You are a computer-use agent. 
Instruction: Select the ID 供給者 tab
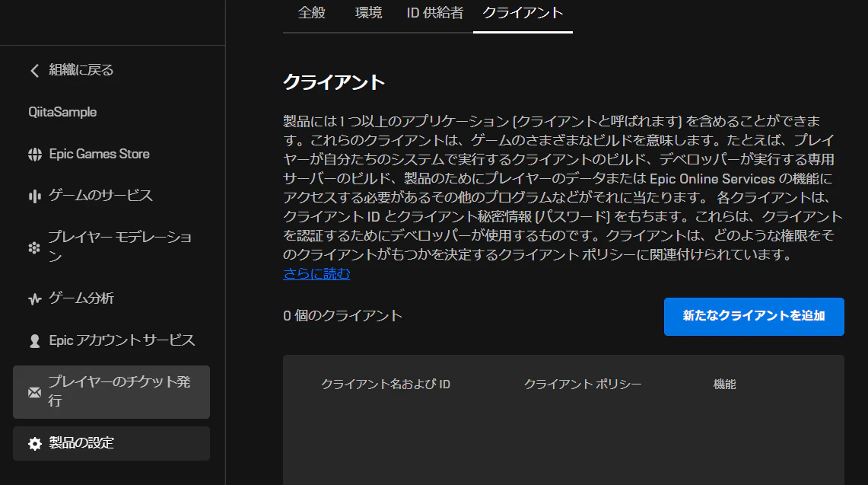[434, 13]
